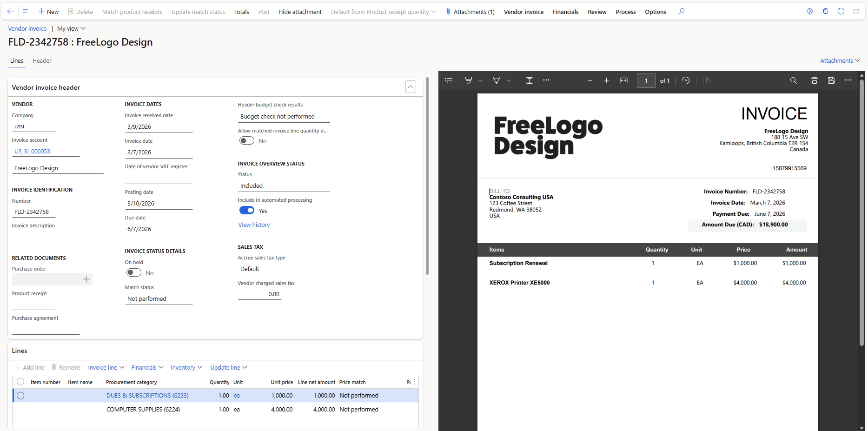Open the PDF table of contents icon
Image resolution: width=868 pixels, height=431 pixels.
(449, 80)
